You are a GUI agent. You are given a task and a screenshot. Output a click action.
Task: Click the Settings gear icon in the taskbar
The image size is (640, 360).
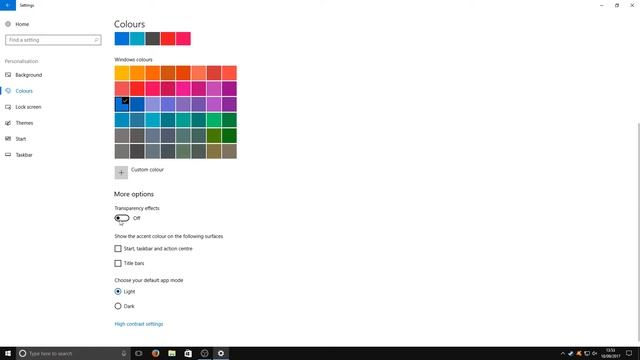pyautogui.click(x=221, y=353)
